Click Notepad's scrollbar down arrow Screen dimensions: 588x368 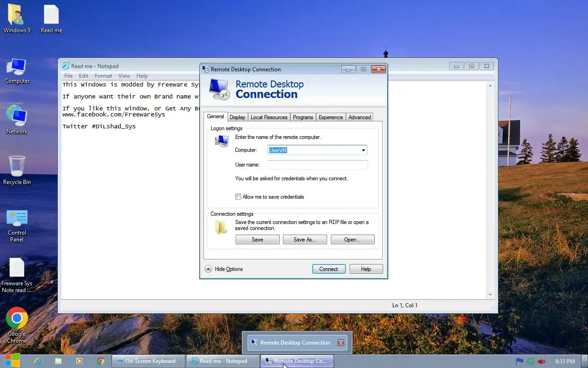pyautogui.click(x=490, y=294)
